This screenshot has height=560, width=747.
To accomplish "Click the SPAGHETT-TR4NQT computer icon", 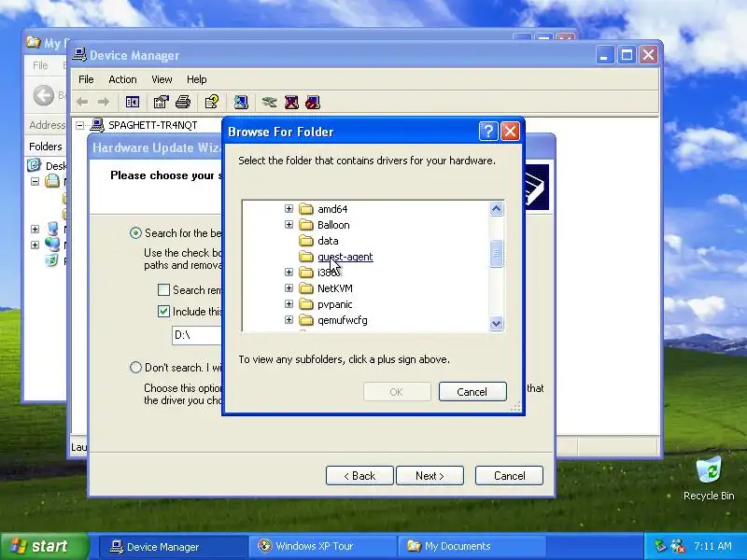I will [x=97, y=125].
